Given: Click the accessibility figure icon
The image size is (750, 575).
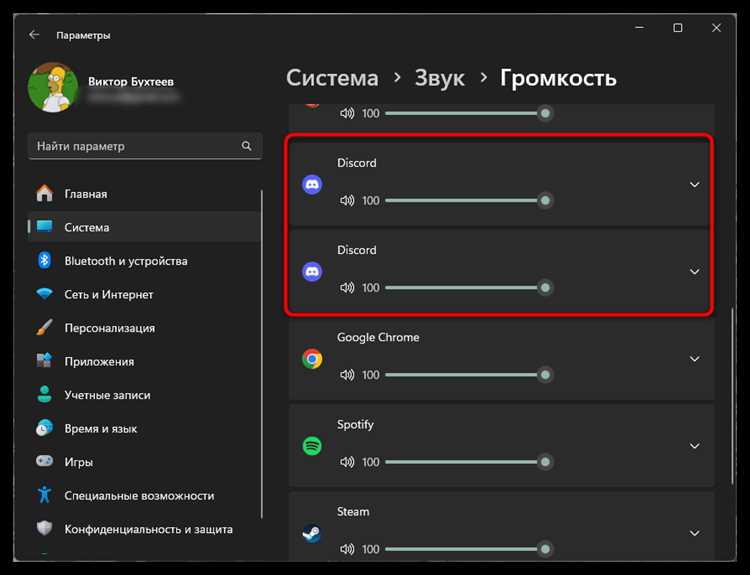Looking at the screenshot, I should pos(44,494).
